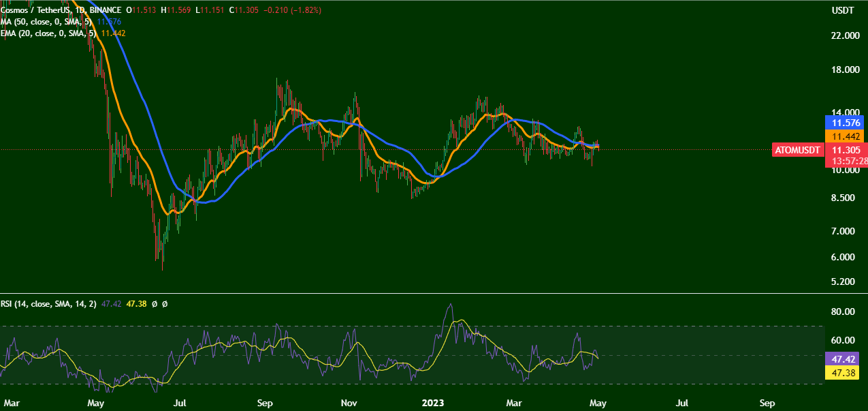Screen dimensions: 868x411
Task: Click the Sep label left of Nov
Action: pyautogui.click(x=265, y=403)
